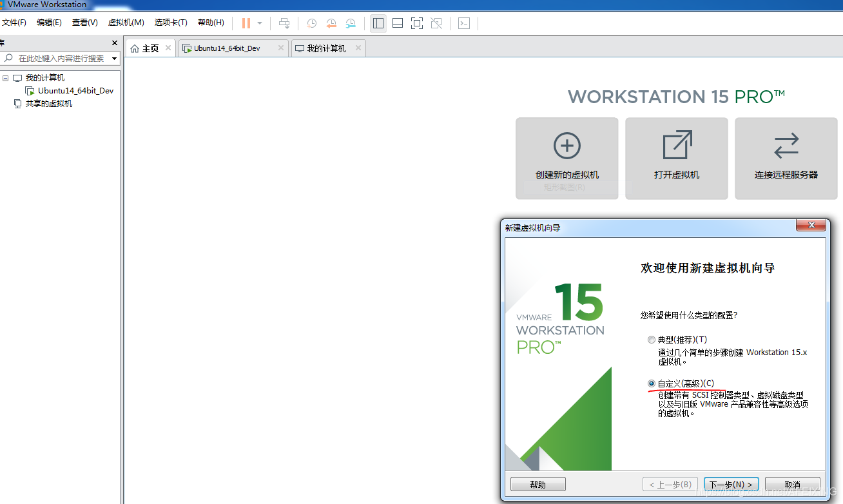Select 我的计算机 in the library tree
This screenshot has width=843, height=504.
pos(44,78)
